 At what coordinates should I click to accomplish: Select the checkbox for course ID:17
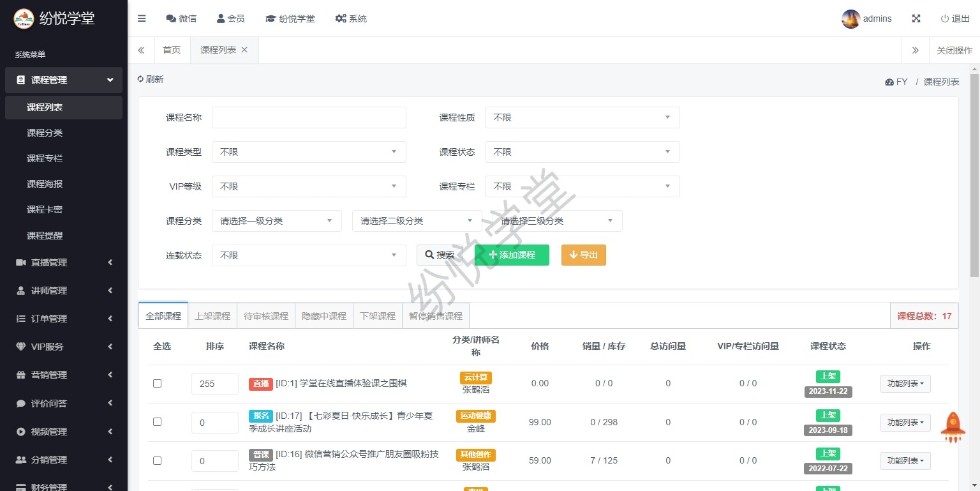(158, 422)
